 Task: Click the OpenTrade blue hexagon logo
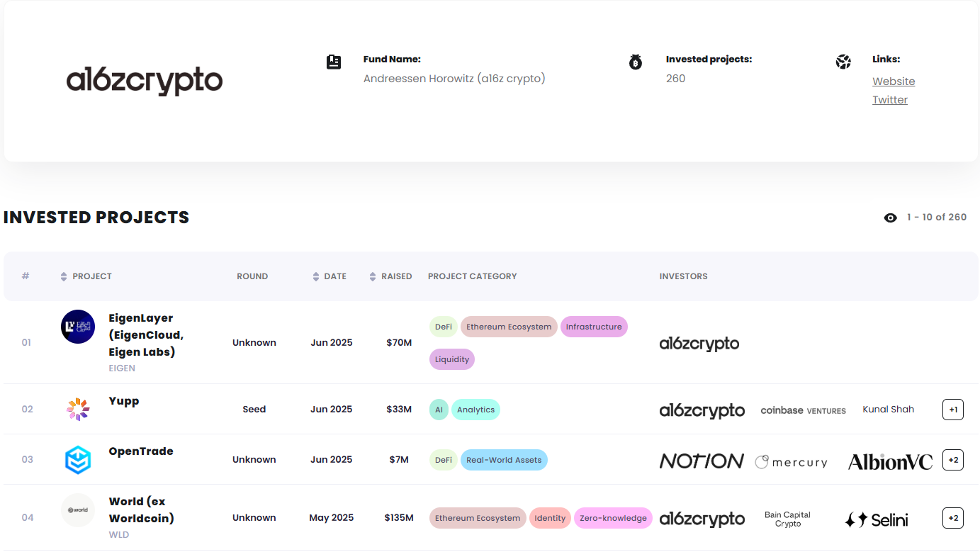pyautogui.click(x=78, y=460)
